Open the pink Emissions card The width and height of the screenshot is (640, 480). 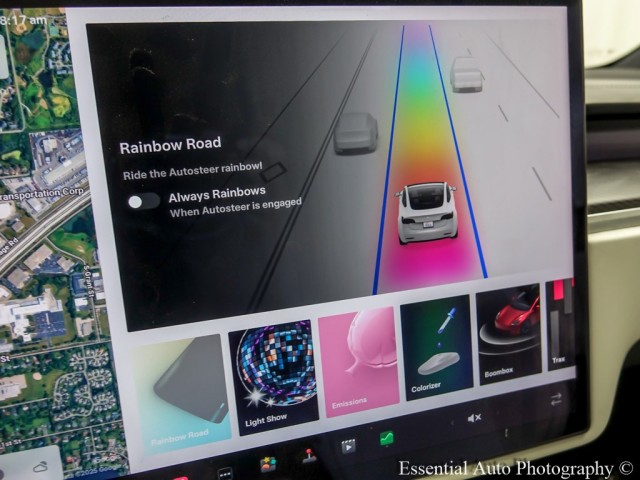[x=358, y=362]
